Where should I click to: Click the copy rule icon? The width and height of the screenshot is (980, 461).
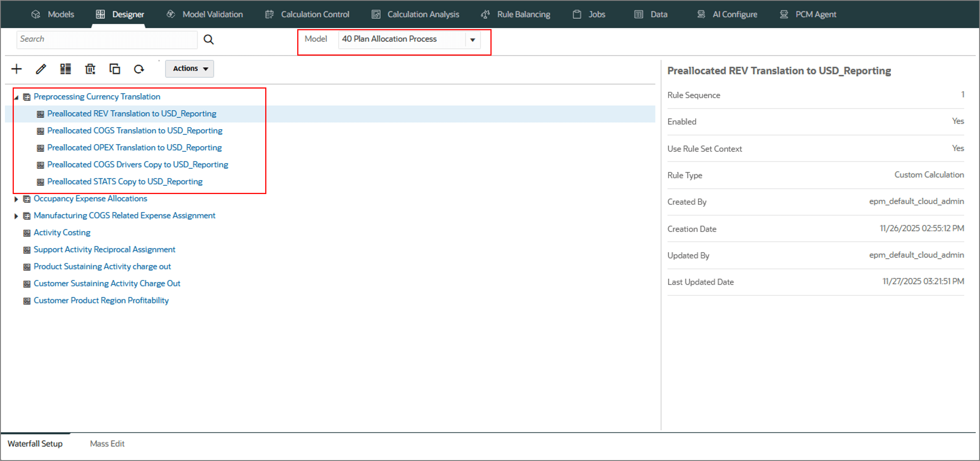point(114,69)
